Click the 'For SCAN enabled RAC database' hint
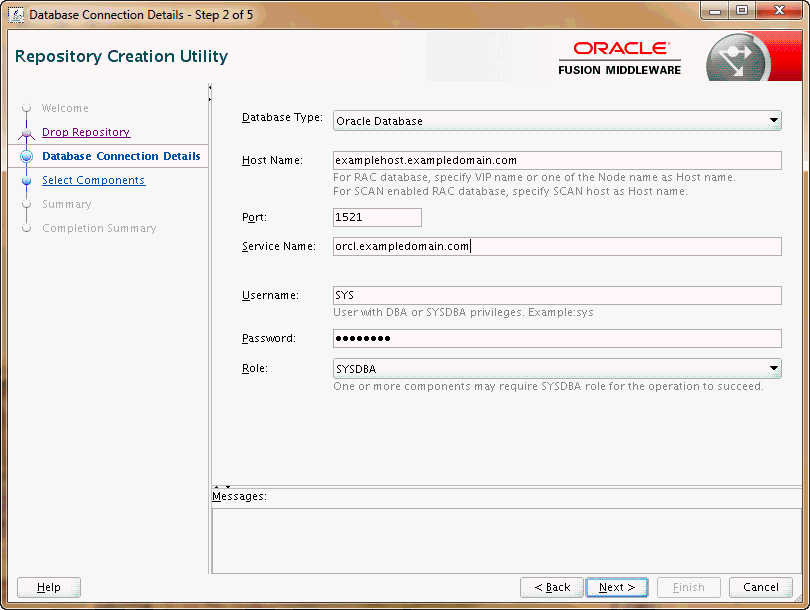Image resolution: width=810 pixels, height=610 pixels. point(510,191)
